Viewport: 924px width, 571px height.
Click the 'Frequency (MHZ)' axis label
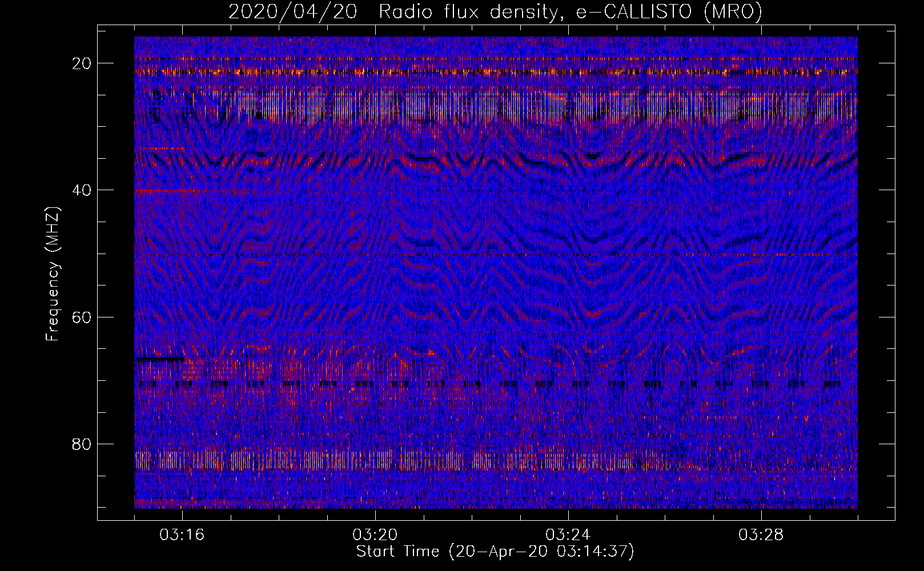pyautogui.click(x=53, y=274)
